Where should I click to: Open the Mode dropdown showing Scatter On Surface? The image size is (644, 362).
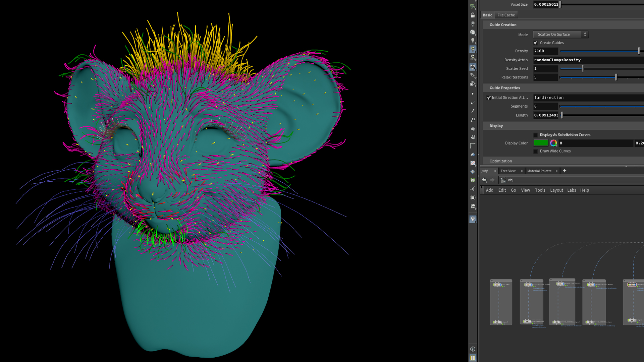click(x=560, y=35)
